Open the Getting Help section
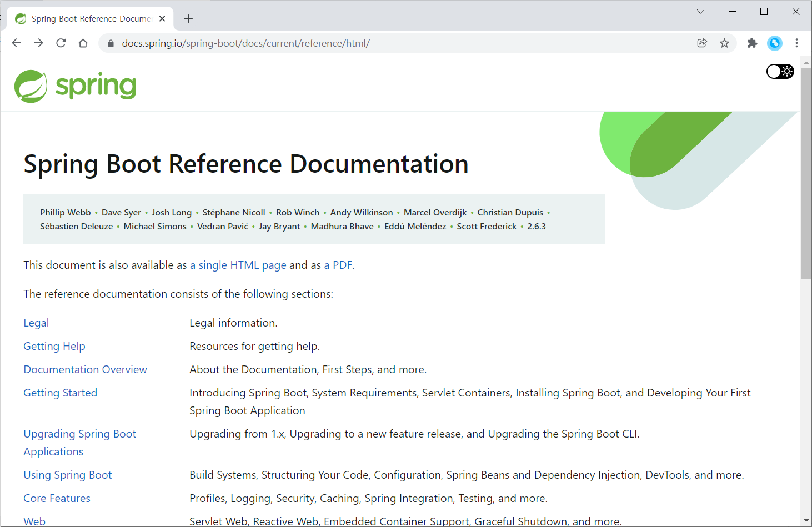The image size is (812, 527). [x=54, y=347]
